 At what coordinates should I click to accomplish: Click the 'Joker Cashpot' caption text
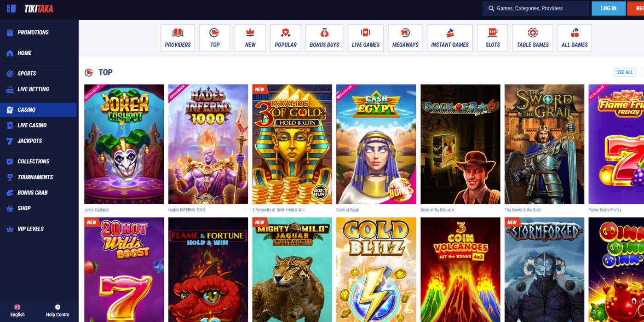point(97,210)
